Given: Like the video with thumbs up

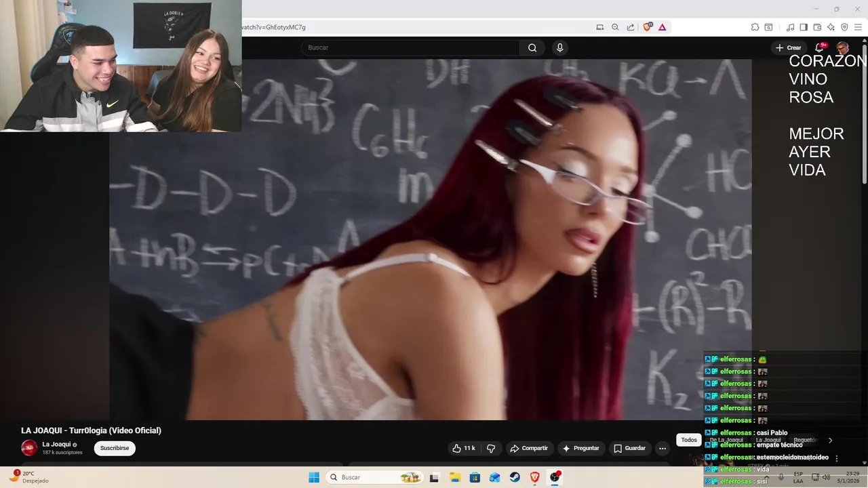Looking at the screenshot, I should coord(464,448).
